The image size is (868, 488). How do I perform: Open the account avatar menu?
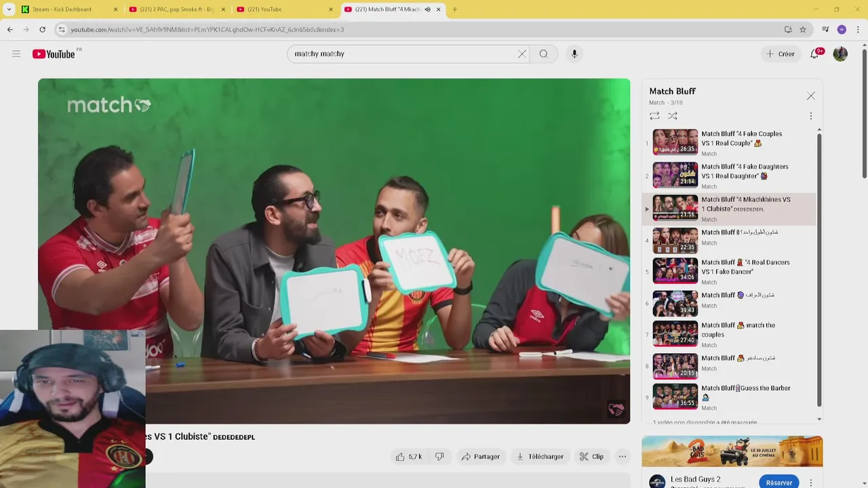tap(840, 54)
